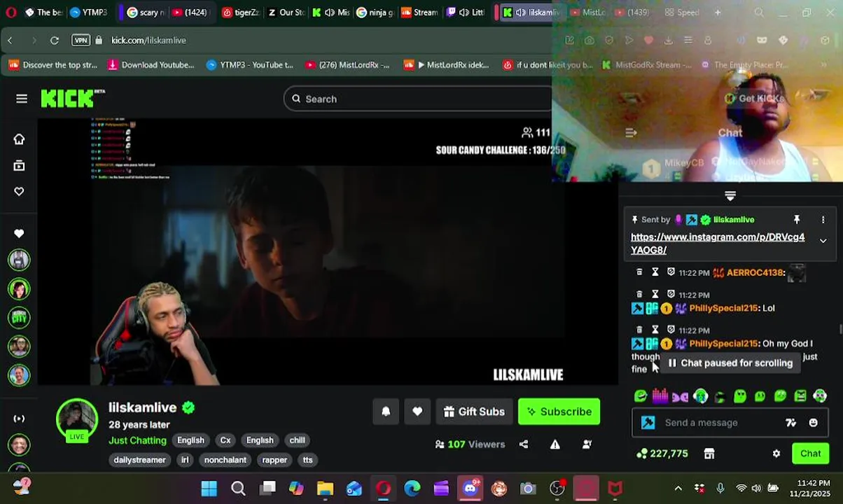
Task: Delete PhillySpecial215's Lol message
Action: 639,295
